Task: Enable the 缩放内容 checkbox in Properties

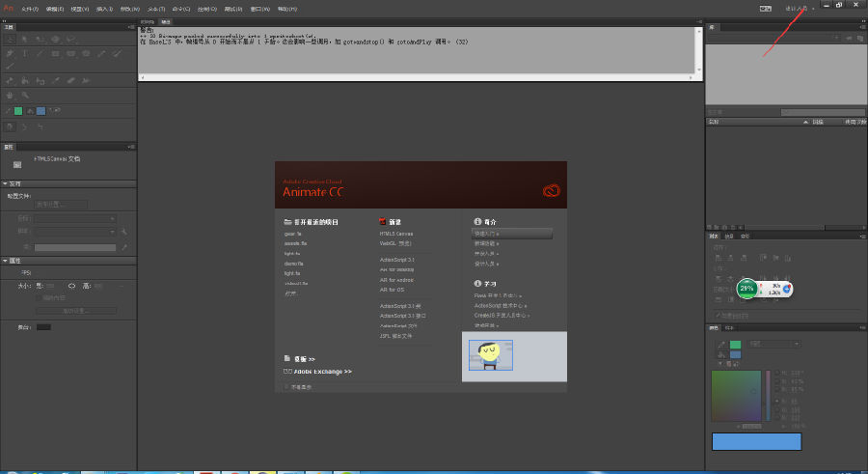Action: [x=39, y=298]
